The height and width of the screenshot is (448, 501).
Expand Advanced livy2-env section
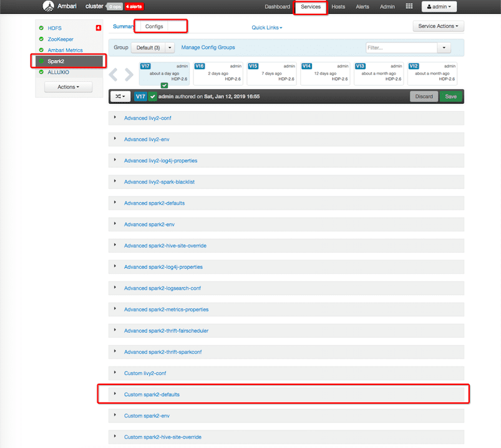coord(286,139)
